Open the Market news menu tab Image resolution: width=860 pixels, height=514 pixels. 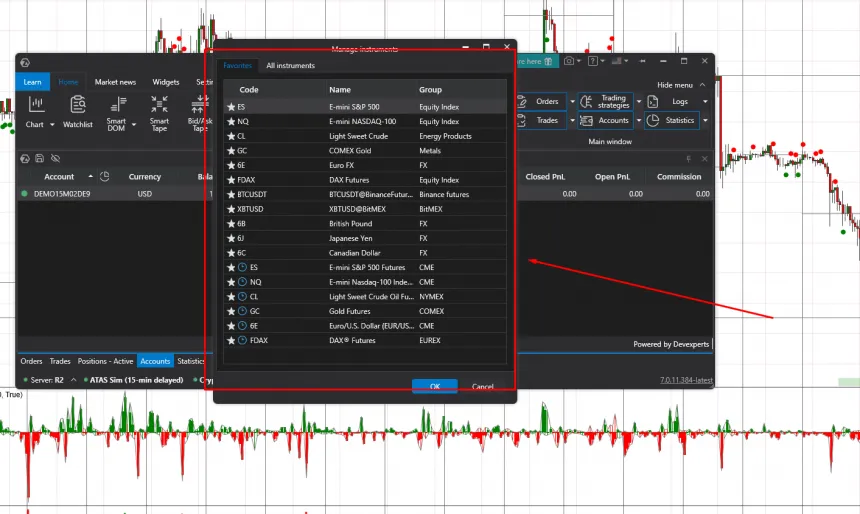point(115,82)
